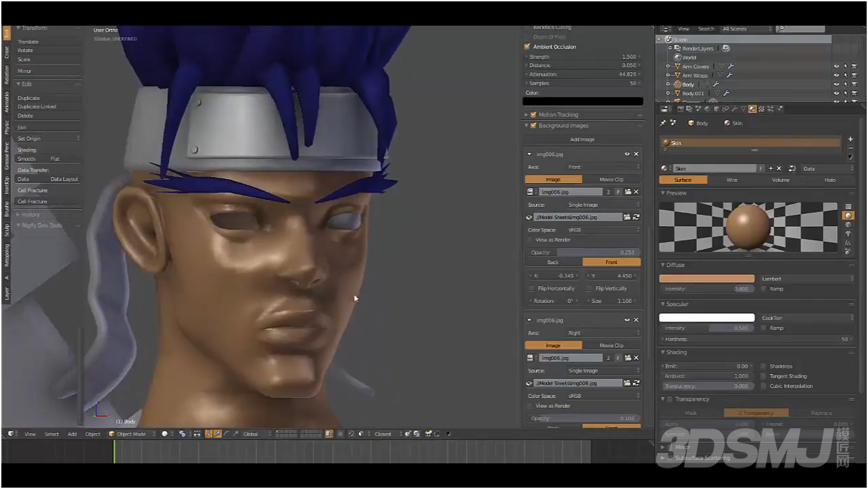This screenshot has height=489, width=868.
Task: Click Mirror button in tool shelf
Action: click(48, 71)
